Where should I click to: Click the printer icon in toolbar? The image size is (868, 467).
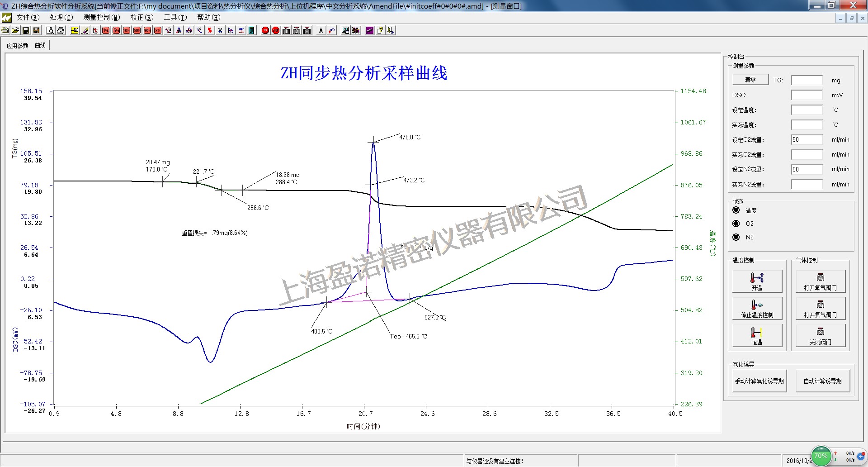(x=61, y=30)
